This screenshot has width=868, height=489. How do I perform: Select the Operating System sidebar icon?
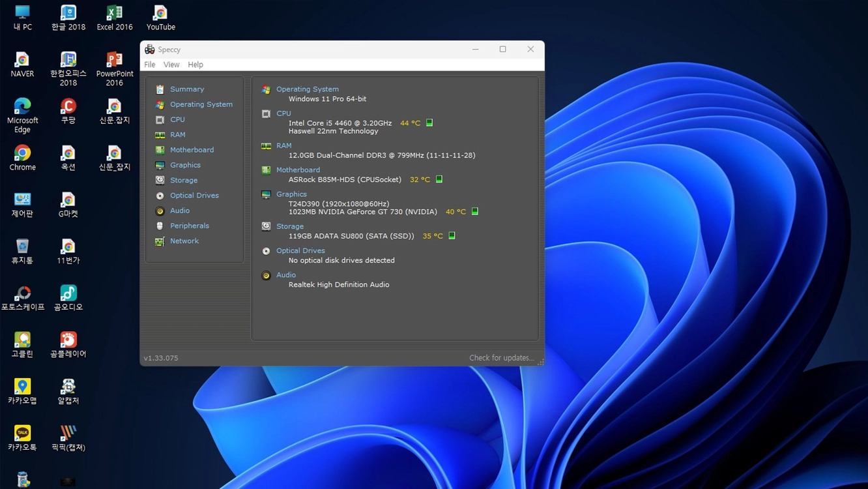tap(160, 104)
